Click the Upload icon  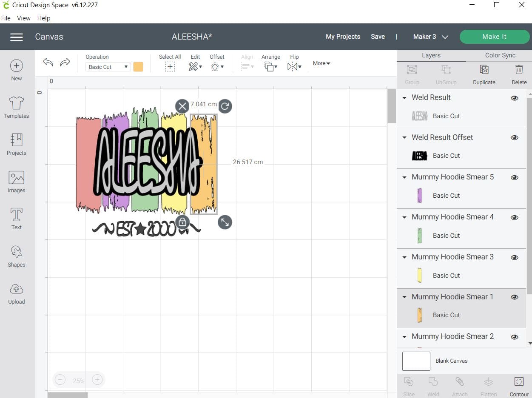point(17,289)
